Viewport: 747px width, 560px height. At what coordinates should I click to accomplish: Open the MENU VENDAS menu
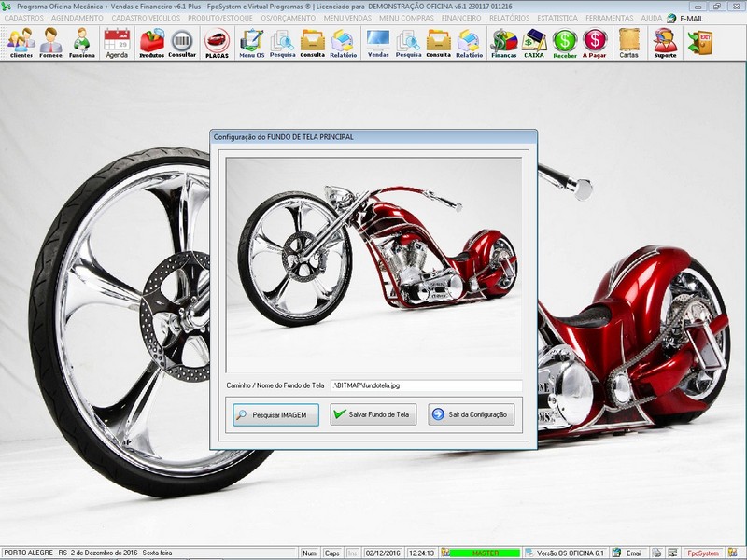(x=347, y=18)
